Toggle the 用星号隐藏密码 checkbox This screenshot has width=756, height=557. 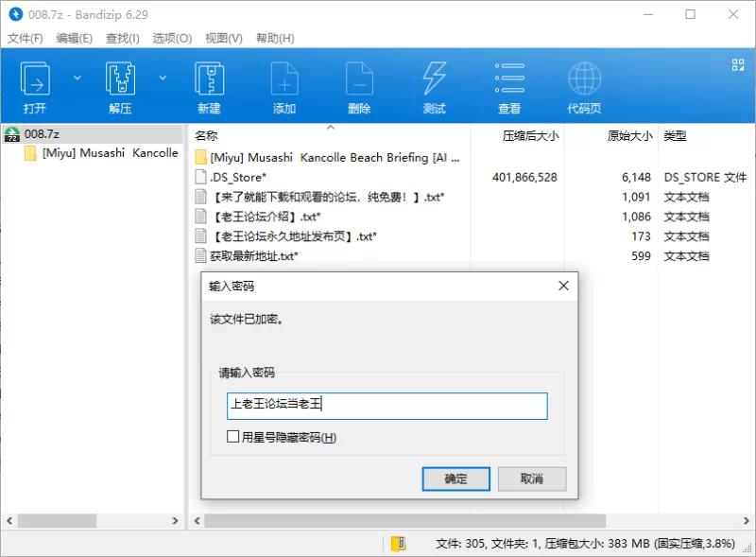pos(232,437)
